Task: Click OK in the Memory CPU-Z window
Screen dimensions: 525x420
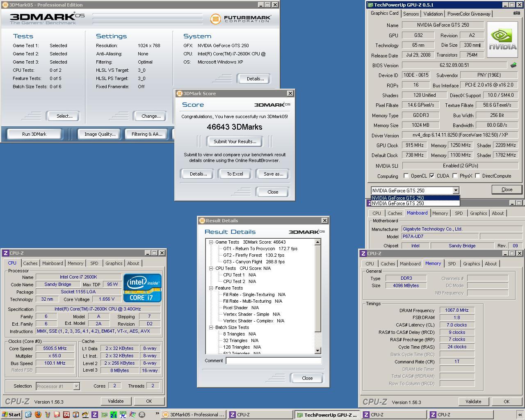Action: (507, 402)
